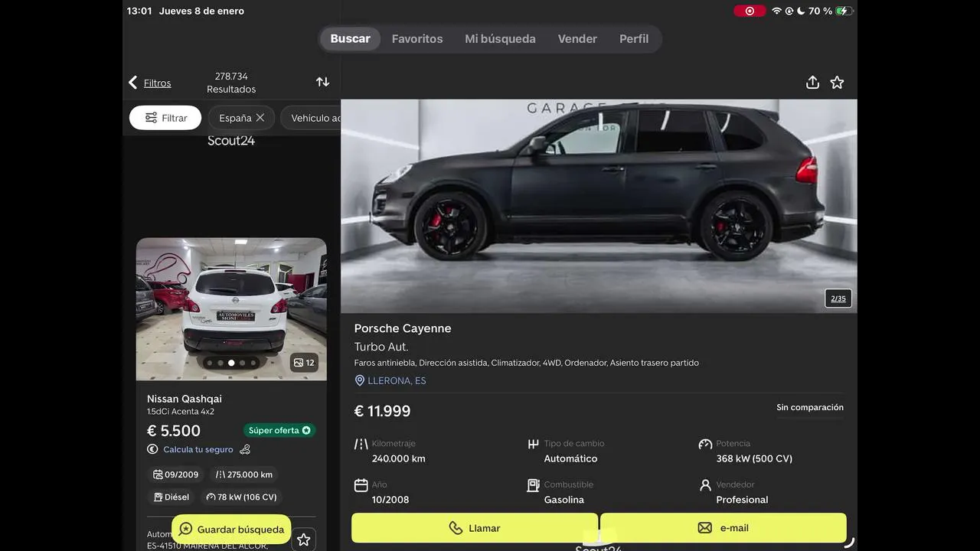Image resolution: width=980 pixels, height=551 pixels.
Task: Open Sin comparación price info
Action: pos(810,407)
